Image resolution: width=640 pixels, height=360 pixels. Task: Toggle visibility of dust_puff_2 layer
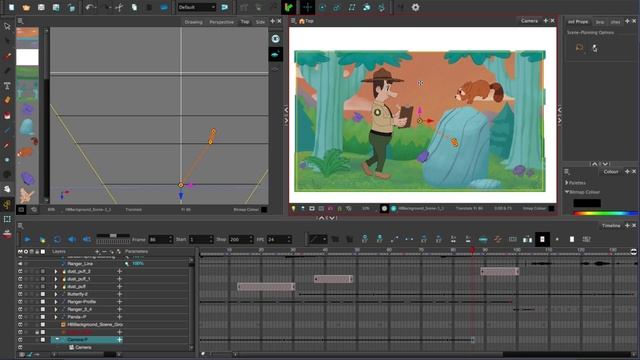point(20,271)
